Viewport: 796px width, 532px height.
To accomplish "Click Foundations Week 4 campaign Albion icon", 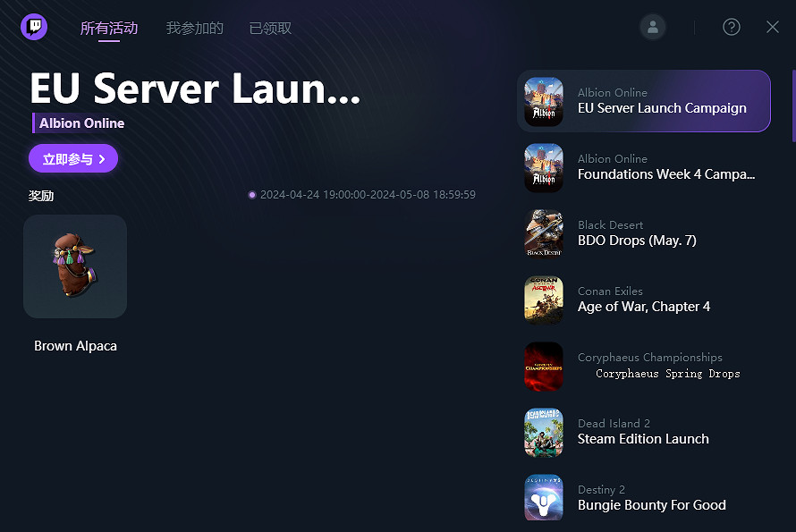I will coord(544,167).
